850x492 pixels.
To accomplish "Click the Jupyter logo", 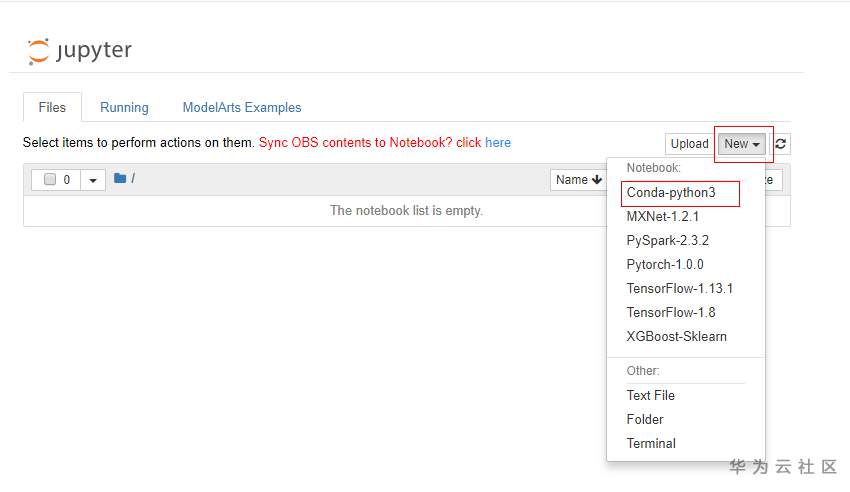I will tap(80, 51).
